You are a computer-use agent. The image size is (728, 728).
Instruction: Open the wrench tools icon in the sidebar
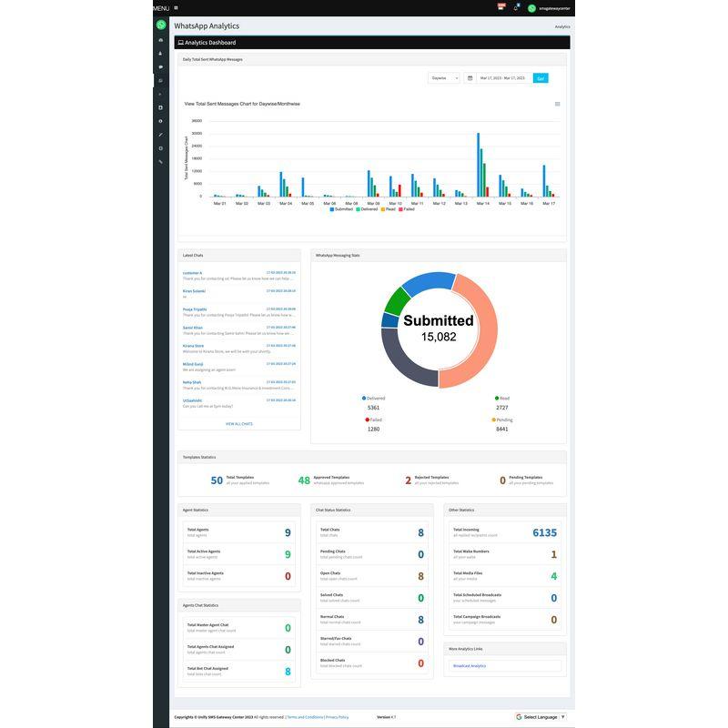tap(161, 162)
